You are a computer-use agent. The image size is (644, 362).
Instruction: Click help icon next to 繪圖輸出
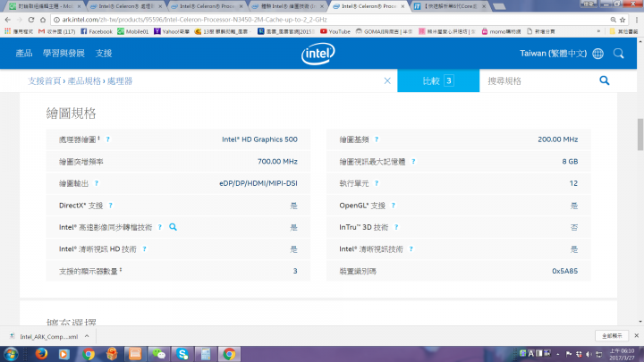[x=97, y=183]
